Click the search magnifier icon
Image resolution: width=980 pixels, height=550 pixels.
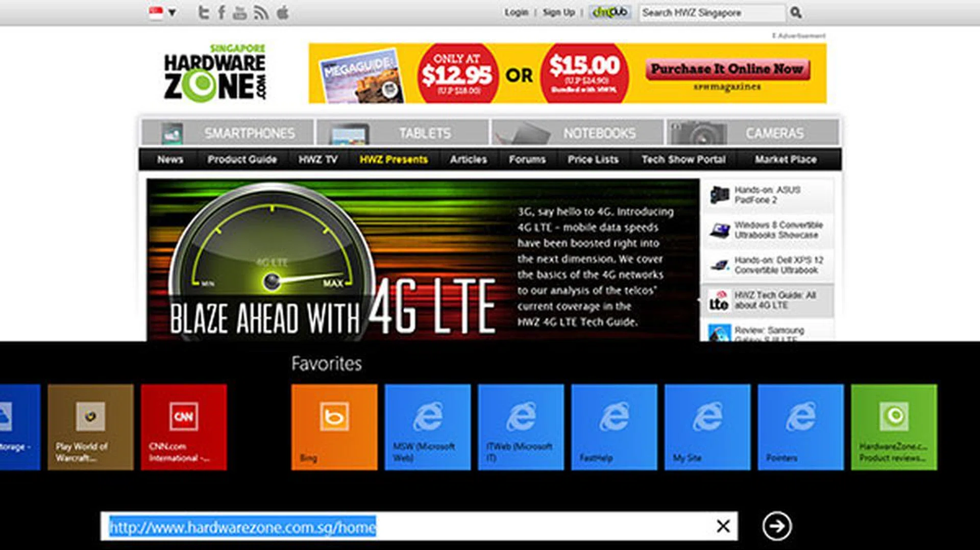tap(795, 13)
